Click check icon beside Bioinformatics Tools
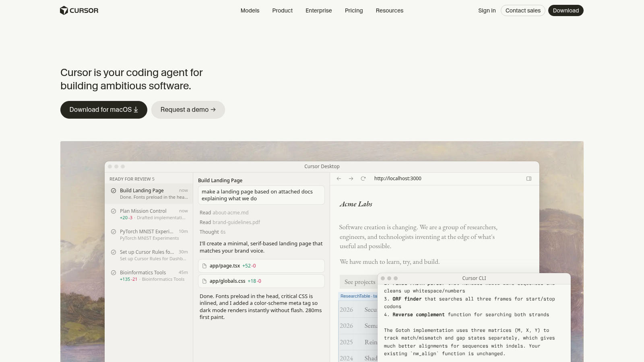Image resolution: width=644 pixels, height=362 pixels. click(114, 273)
